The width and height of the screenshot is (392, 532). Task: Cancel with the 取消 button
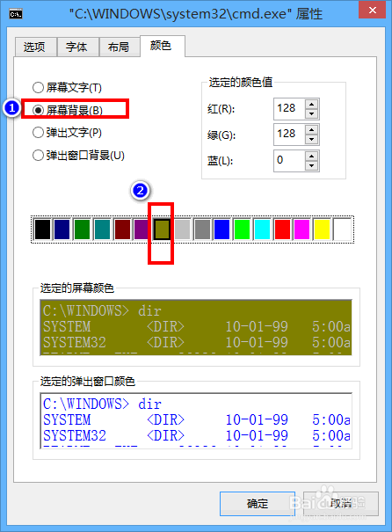point(341,504)
